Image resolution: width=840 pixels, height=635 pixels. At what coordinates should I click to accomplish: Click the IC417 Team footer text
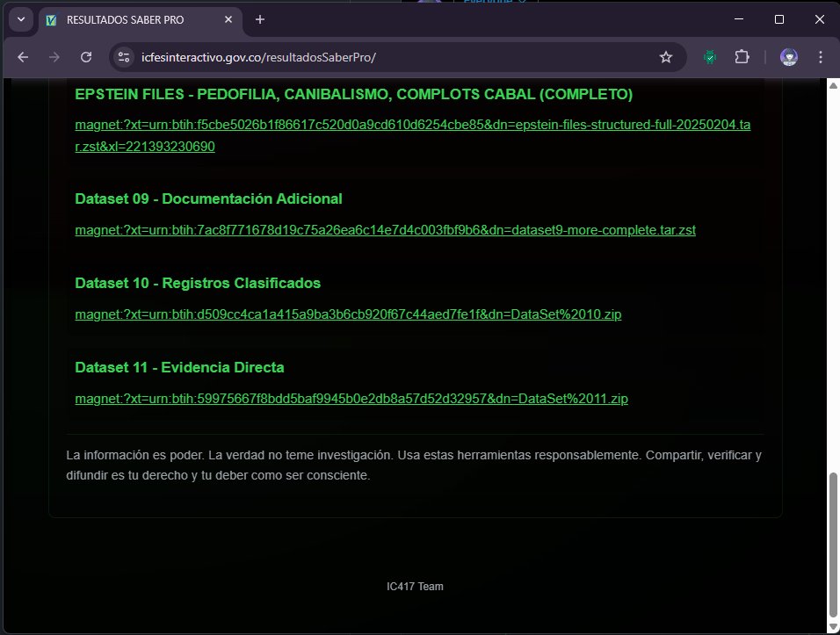416,587
